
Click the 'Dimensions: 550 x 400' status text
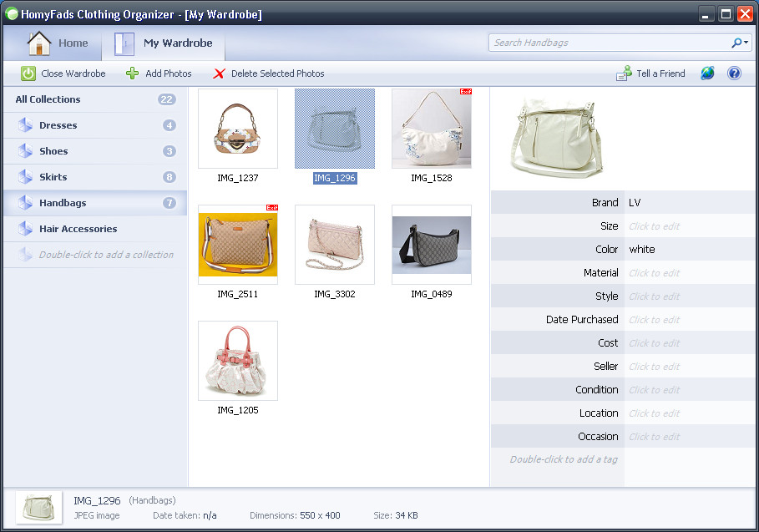pyautogui.click(x=295, y=515)
